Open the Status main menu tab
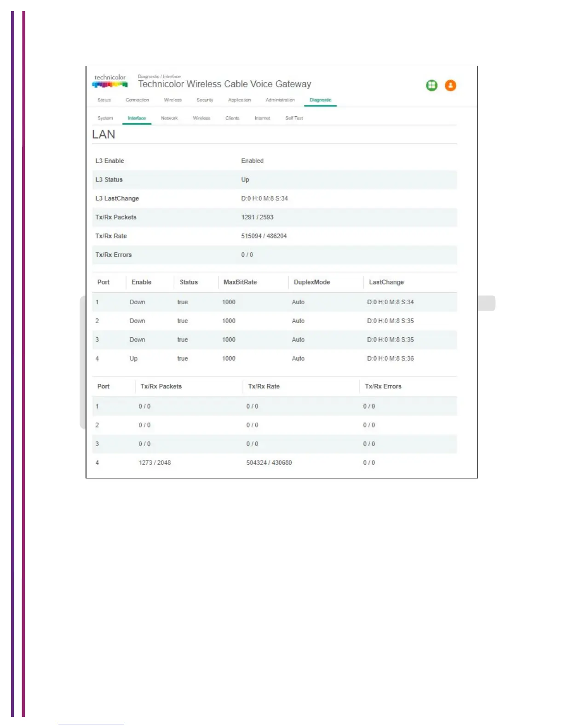The height and width of the screenshot is (728, 563). coord(104,100)
